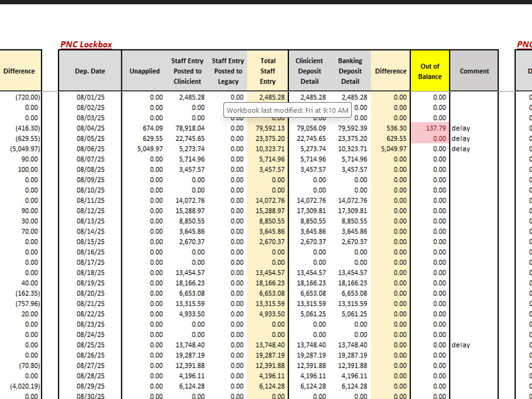Screen dimensions: 532x399
Task: Select staff entry value 13,748.40
Action: click(190, 345)
